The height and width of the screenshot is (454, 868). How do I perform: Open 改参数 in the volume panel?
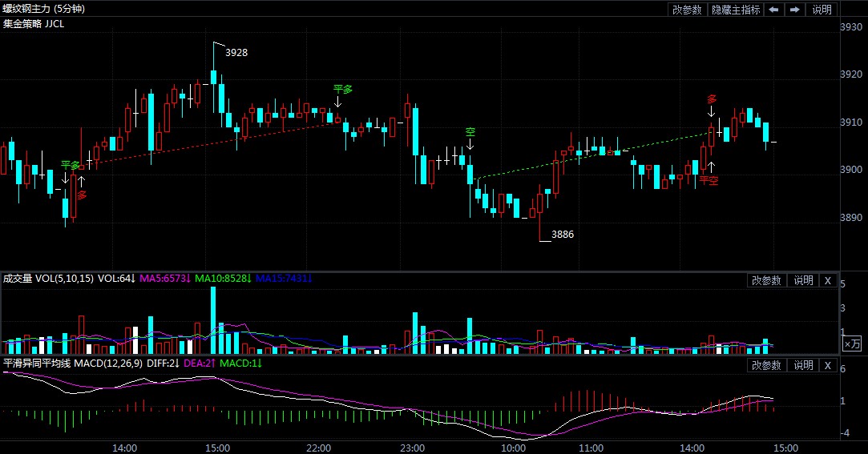pyautogui.click(x=766, y=280)
